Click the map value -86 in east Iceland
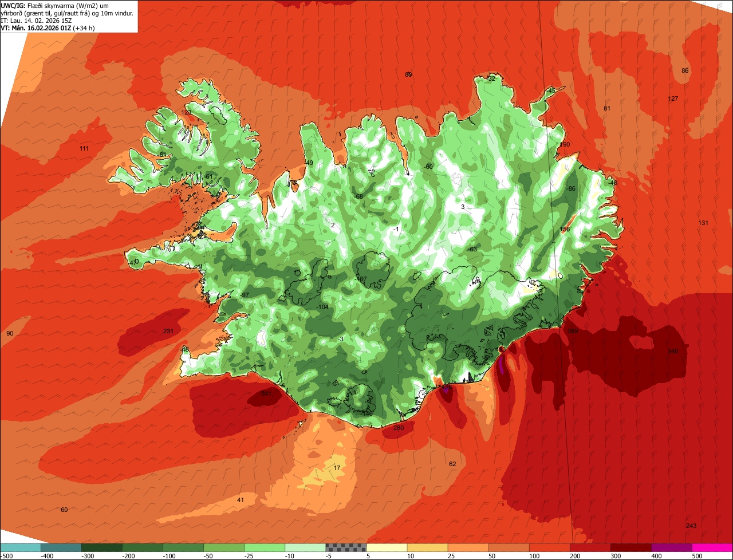The height and width of the screenshot is (560, 733). [570, 188]
